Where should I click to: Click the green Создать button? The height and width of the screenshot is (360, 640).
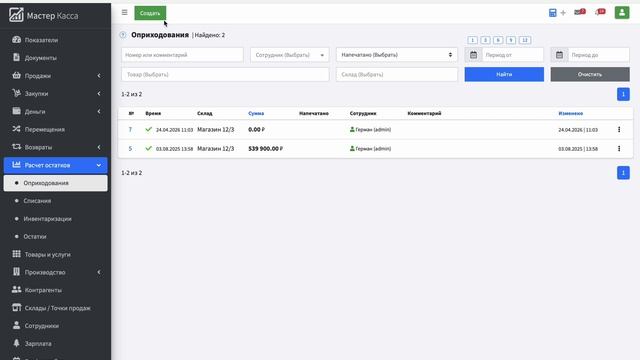[x=150, y=13]
